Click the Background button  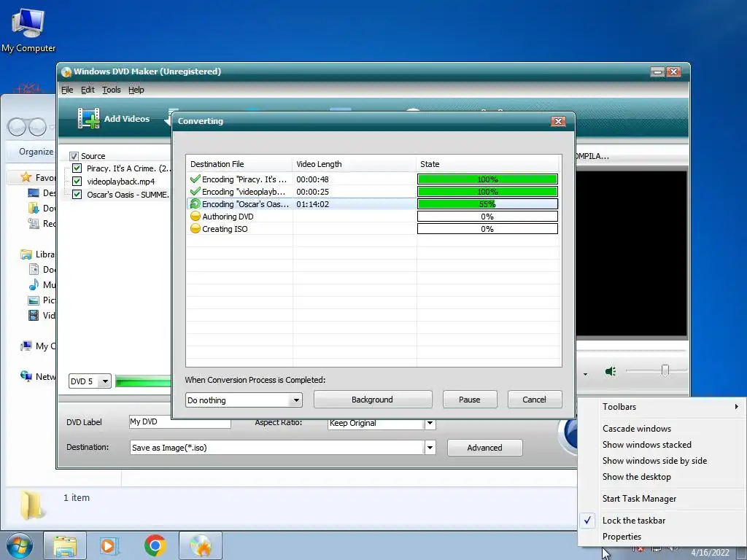pos(373,400)
